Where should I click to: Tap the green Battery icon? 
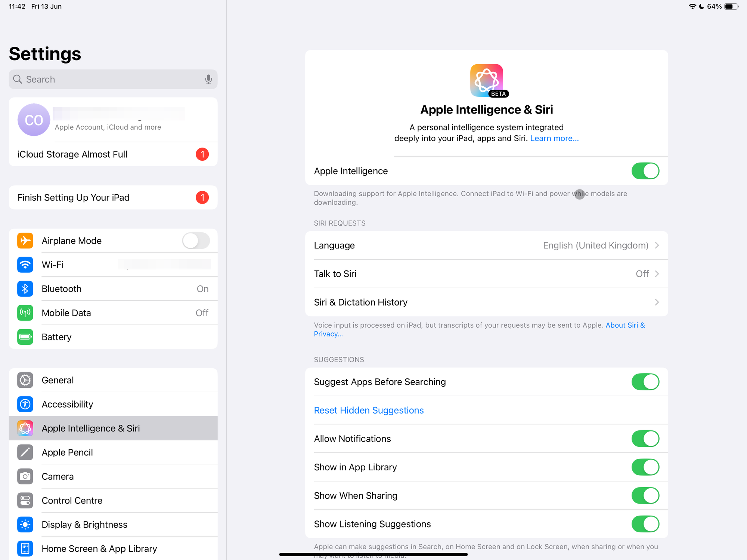(x=25, y=337)
